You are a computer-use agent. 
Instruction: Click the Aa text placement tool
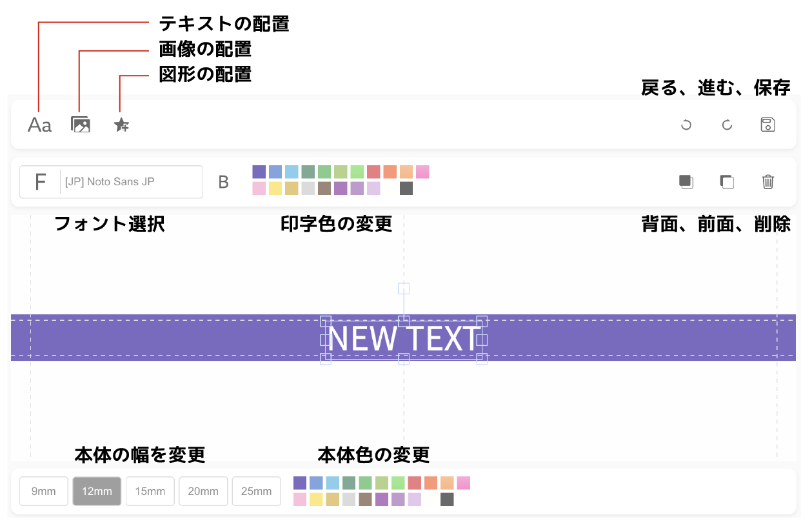click(39, 125)
